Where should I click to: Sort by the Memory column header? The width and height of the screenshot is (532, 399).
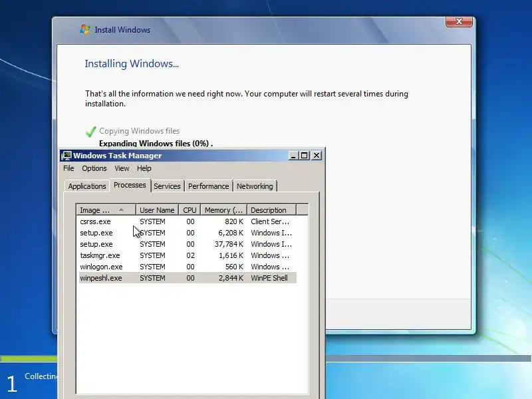224,210
